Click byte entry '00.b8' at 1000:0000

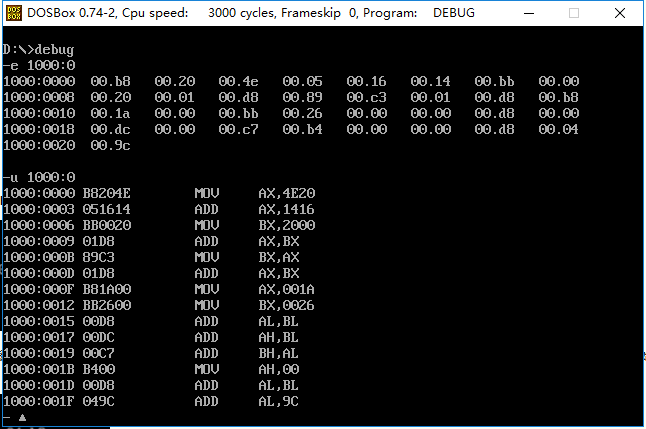tap(110, 81)
